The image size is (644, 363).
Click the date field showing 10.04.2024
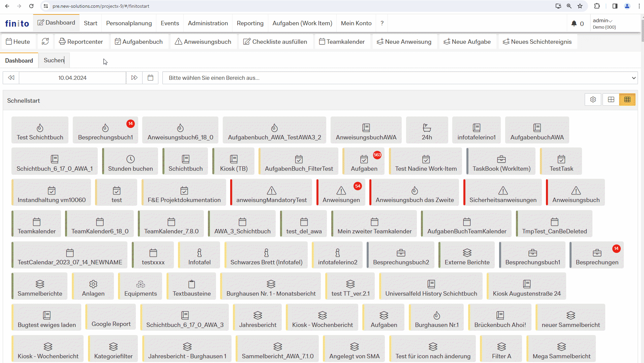pyautogui.click(x=72, y=78)
